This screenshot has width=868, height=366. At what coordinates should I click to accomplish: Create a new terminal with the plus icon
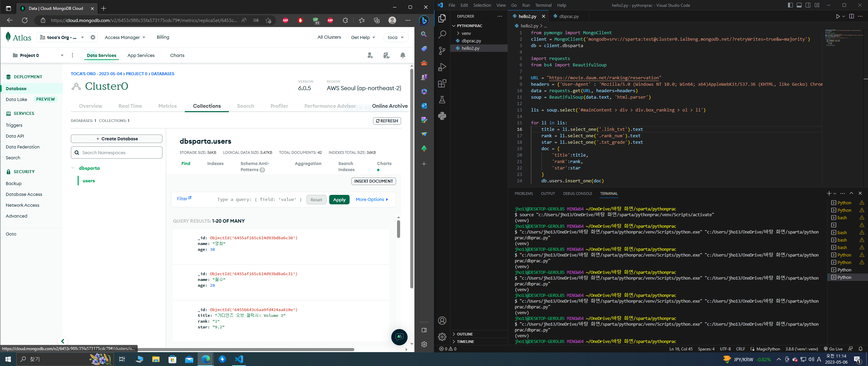pos(829,193)
